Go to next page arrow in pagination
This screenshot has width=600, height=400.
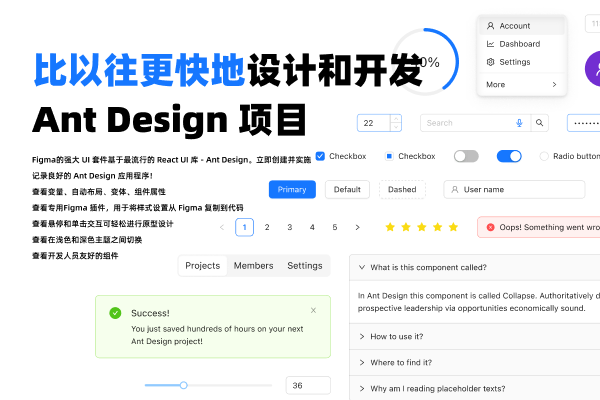357,227
